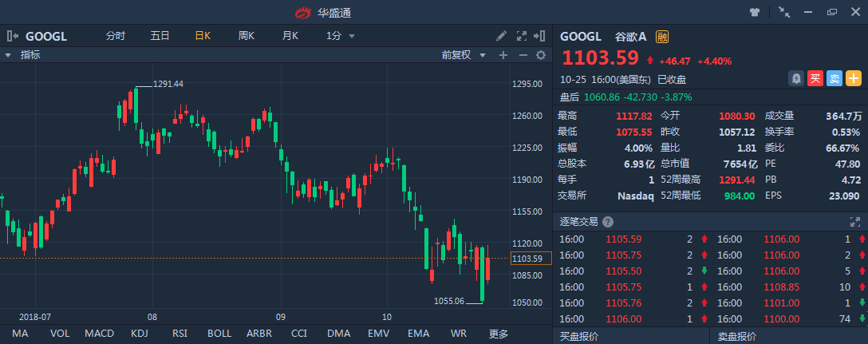The image size is (868, 344).
Task: Click the 1103.59 price label on axis
Action: pos(531,259)
